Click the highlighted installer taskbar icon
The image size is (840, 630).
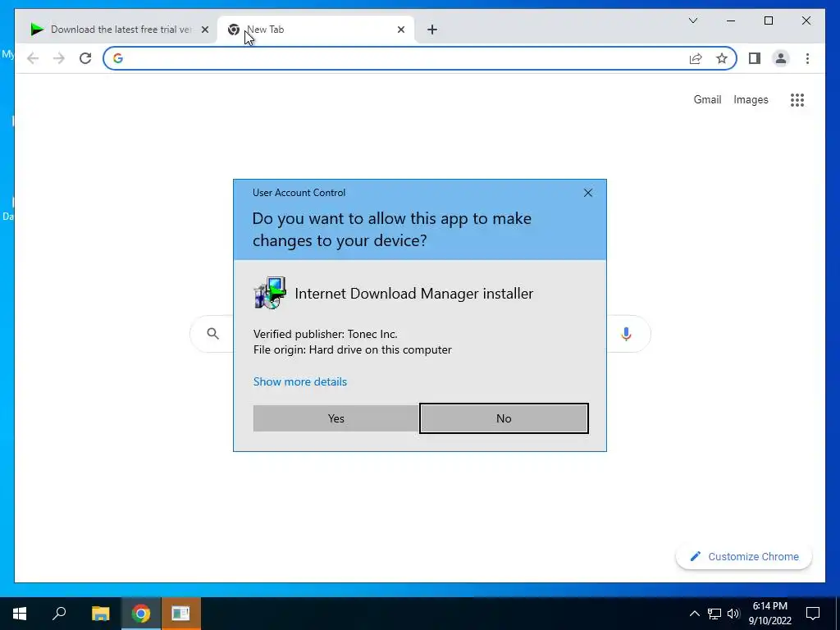[180, 614]
